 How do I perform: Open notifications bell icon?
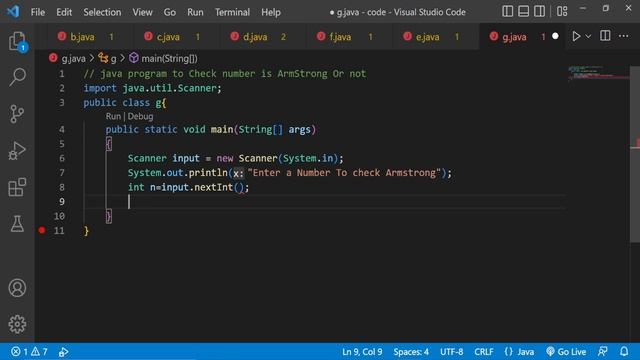coord(624,351)
